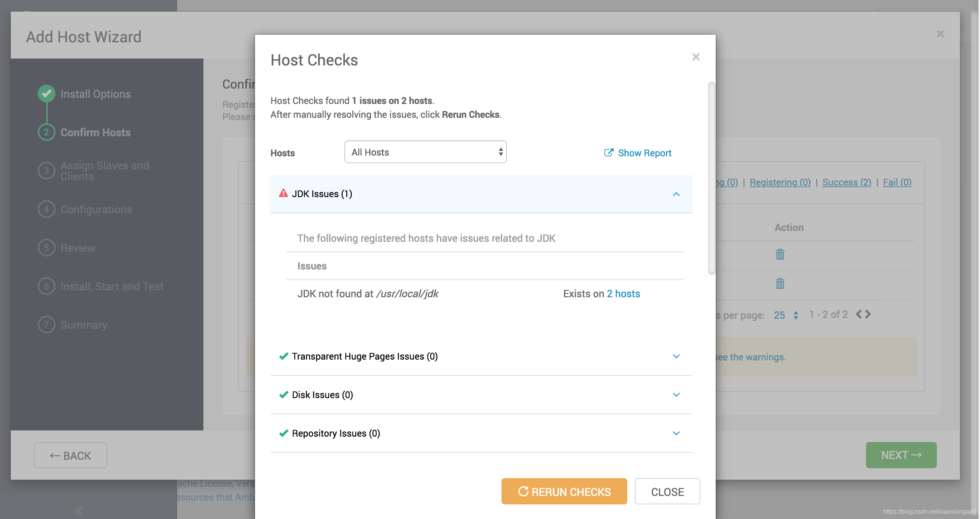Click the collapse sidebar double-chevron icon
This screenshot has height=519, width=980.
79,511
